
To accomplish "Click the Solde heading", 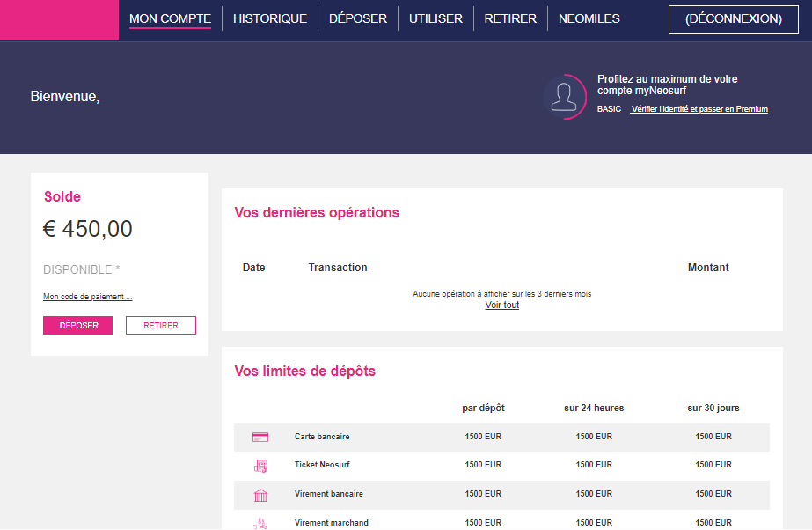I will [62, 197].
